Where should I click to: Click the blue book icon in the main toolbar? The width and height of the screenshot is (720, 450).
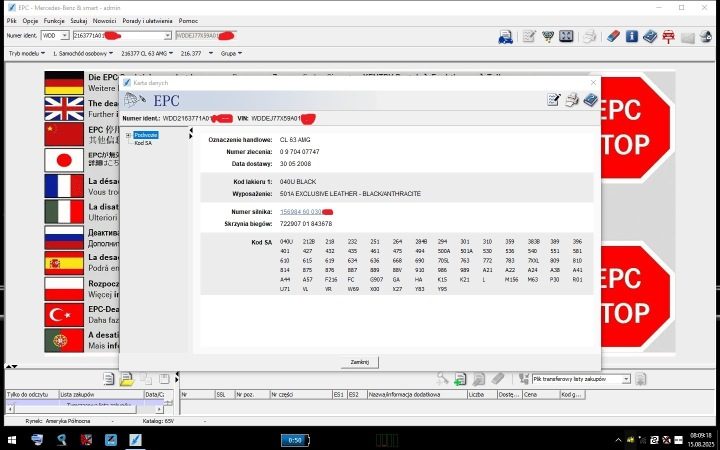(x=650, y=36)
